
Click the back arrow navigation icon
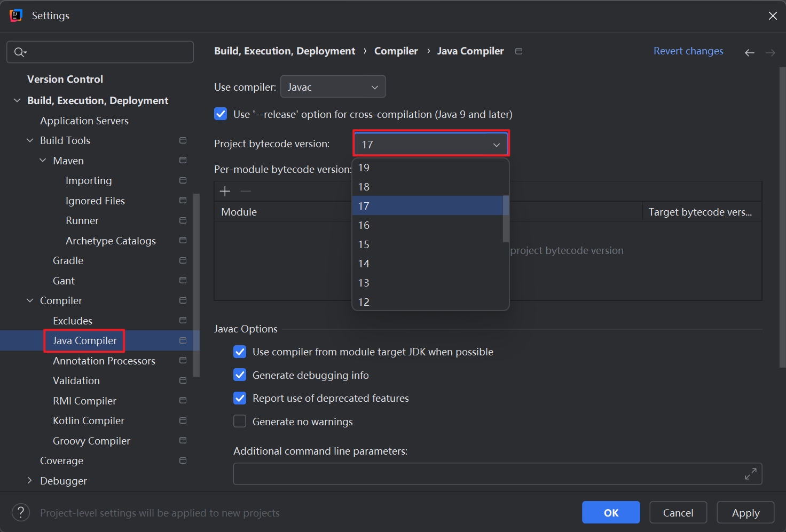750,52
